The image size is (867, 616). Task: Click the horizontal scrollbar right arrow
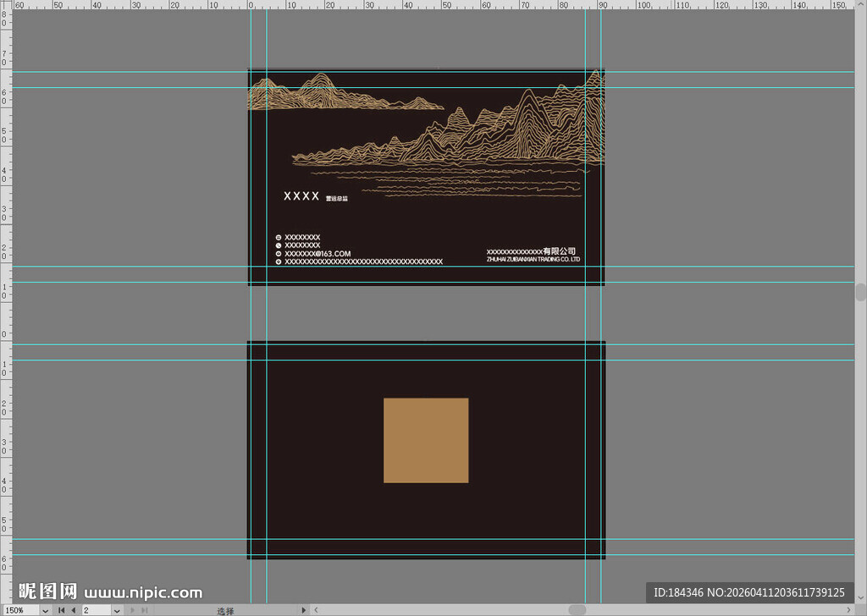(x=848, y=610)
